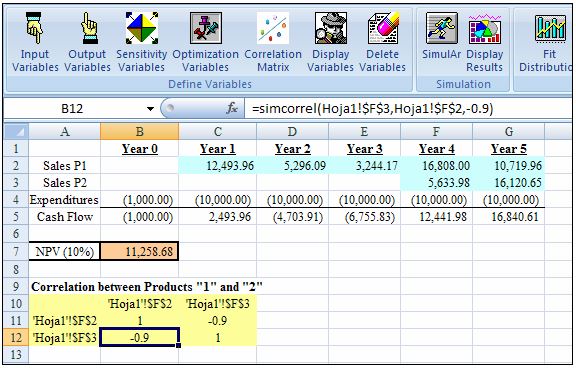Open Optimization Variables tool
576x368 pixels.
(x=205, y=42)
